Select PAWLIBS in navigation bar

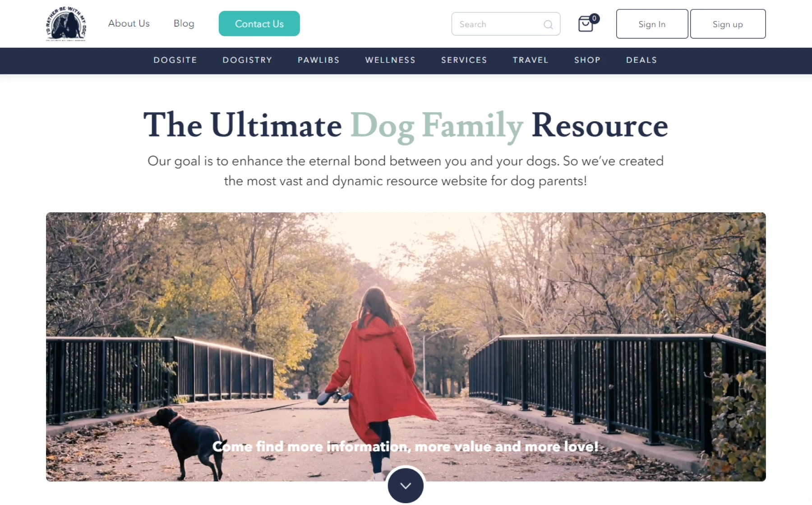318,60
